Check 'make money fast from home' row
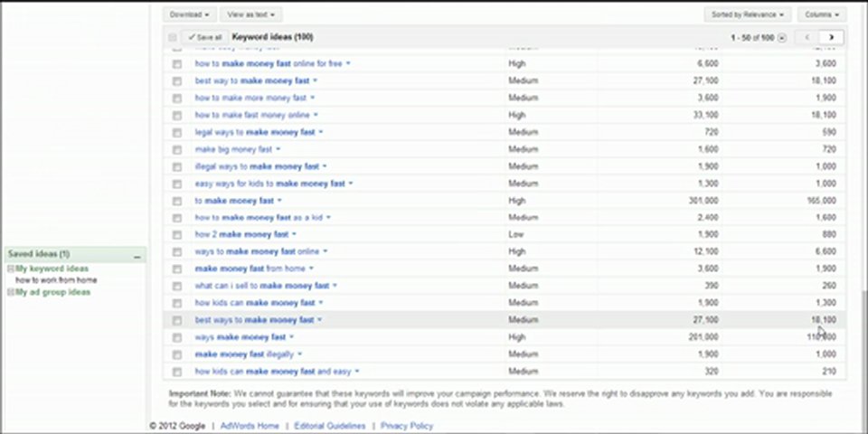This screenshot has height=434, width=868. click(x=176, y=269)
